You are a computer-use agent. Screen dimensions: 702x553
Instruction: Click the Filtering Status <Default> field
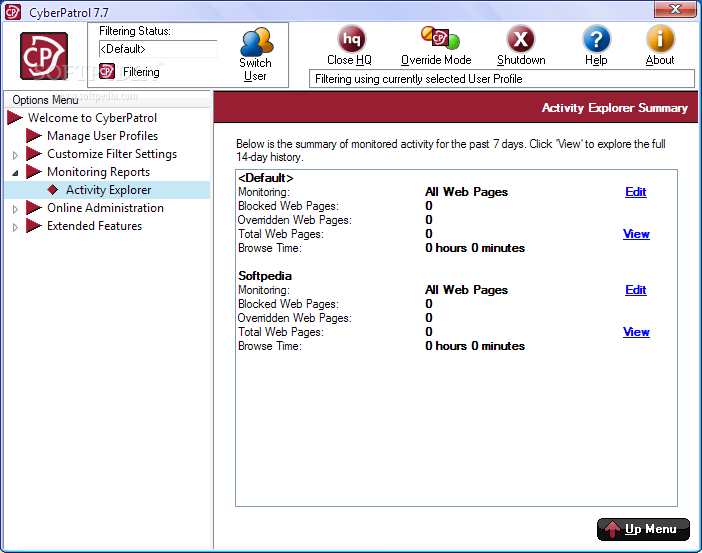click(158, 49)
